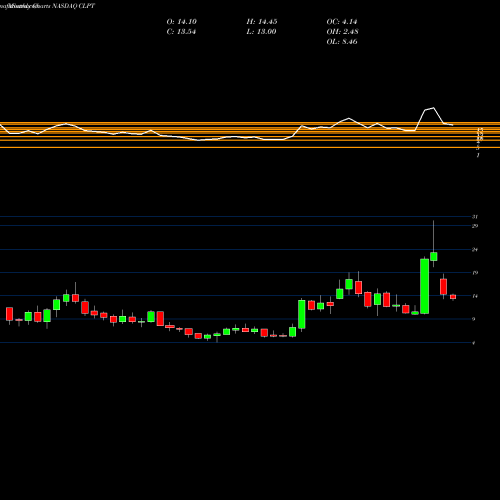Click the 'OL: 8.46' reading
The width and height of the screenshot is (500, 500).
(342, 42)
